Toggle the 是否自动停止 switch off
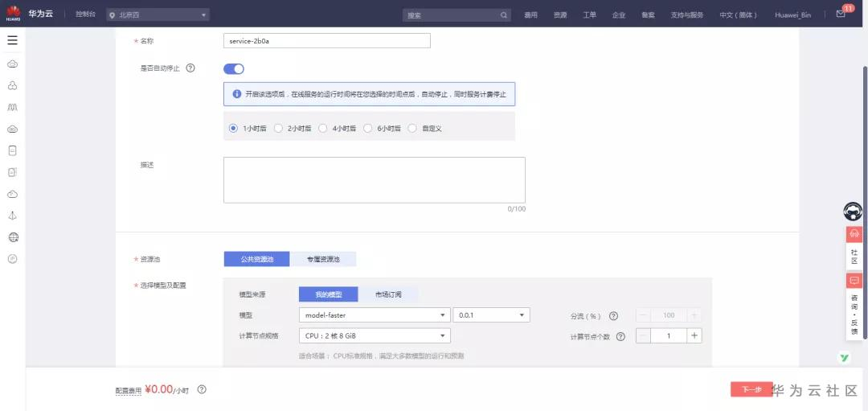 (x=234, y=68)
